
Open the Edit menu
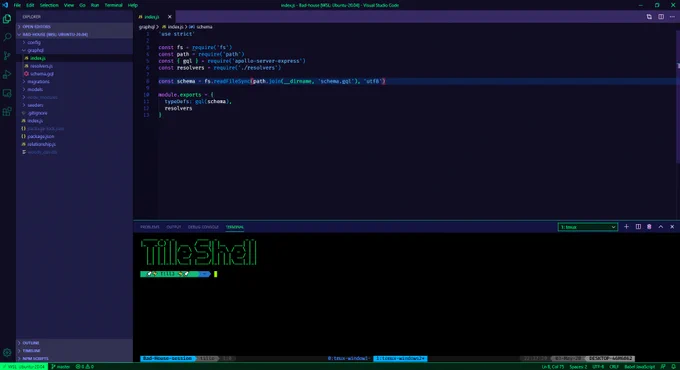[30, 5]
